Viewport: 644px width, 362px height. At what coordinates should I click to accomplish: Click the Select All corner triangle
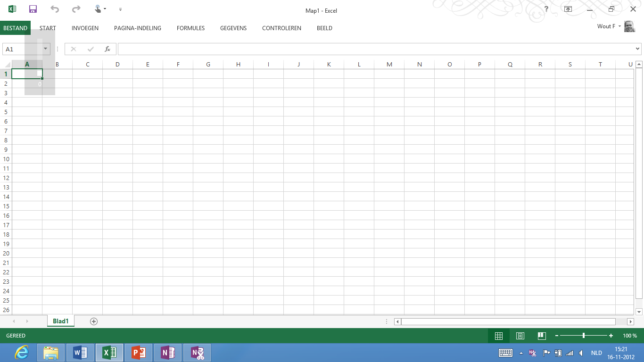7,65
